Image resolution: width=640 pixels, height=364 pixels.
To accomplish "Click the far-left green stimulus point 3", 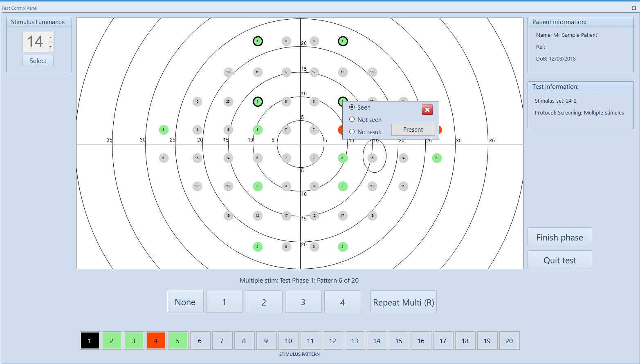I will (164, 130).
